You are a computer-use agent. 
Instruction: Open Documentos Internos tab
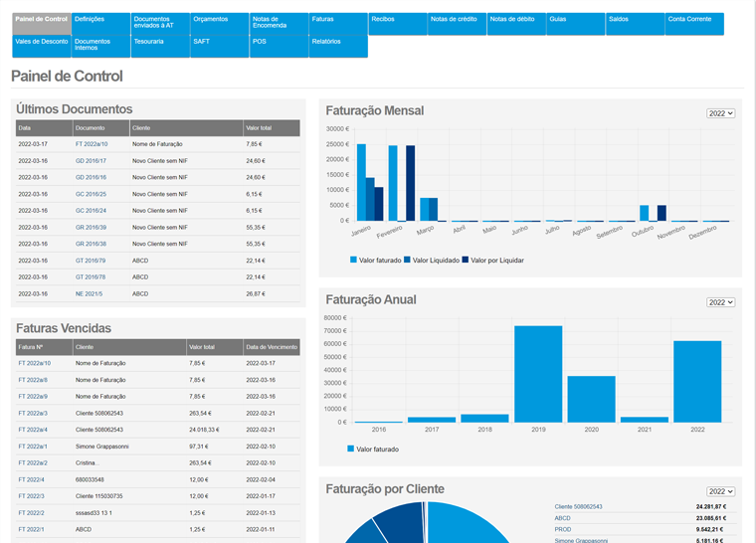tap(100, 47)
